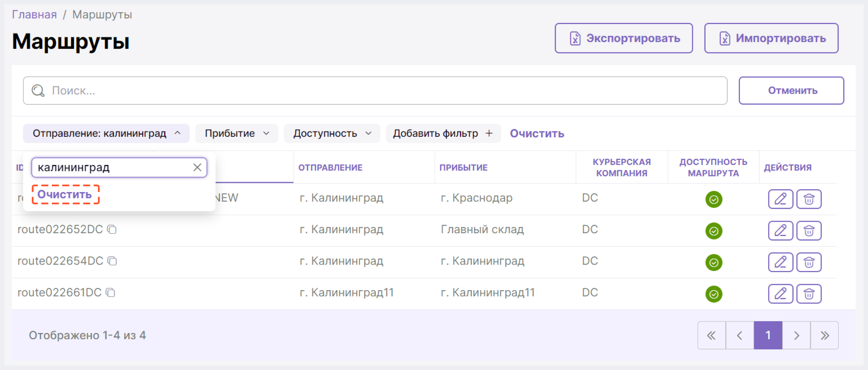Copy the route022661DC identifier

[111, 292]
